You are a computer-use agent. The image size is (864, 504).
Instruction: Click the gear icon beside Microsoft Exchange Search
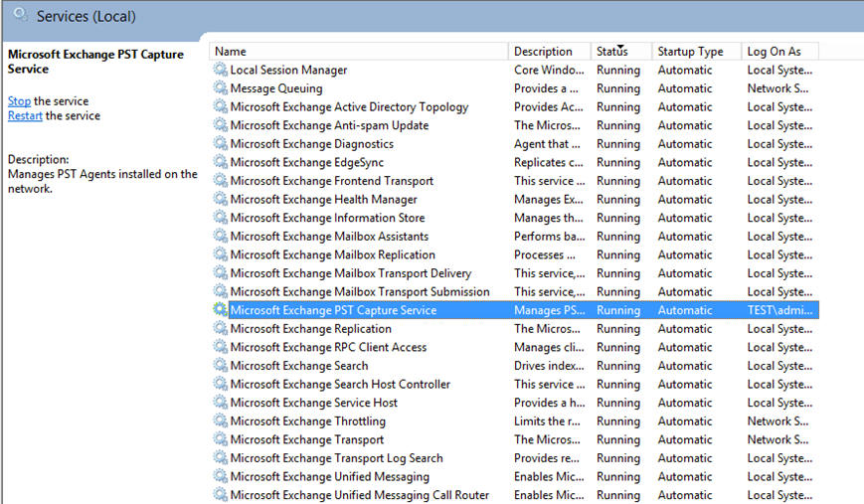(x=221, y=365)
